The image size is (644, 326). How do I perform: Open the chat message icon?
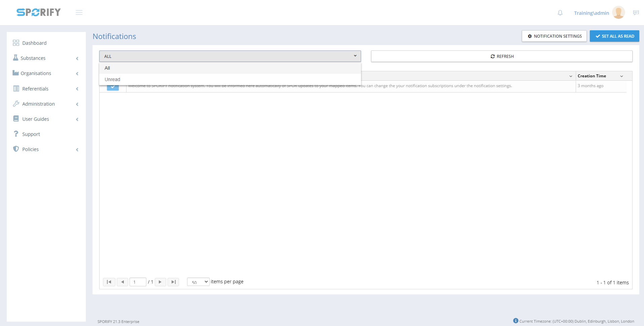636,13
